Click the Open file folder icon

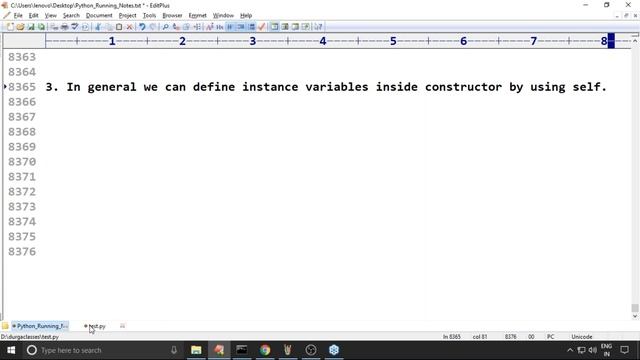[x=20, y=27]
